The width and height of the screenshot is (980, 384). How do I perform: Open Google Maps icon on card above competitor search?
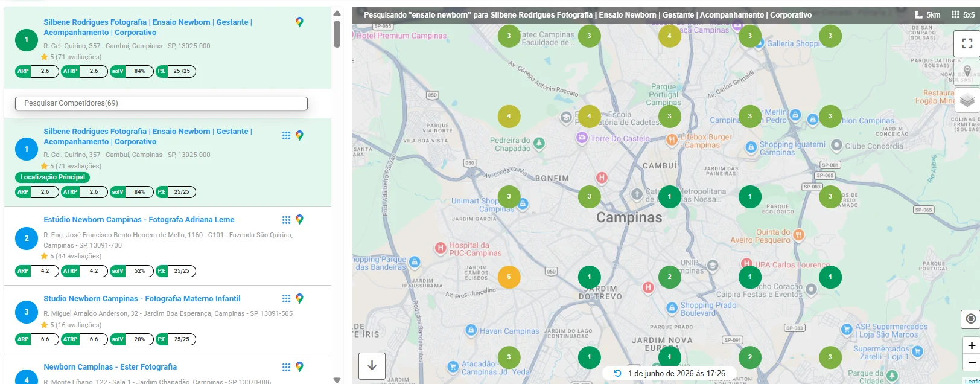tap(299, 22)
